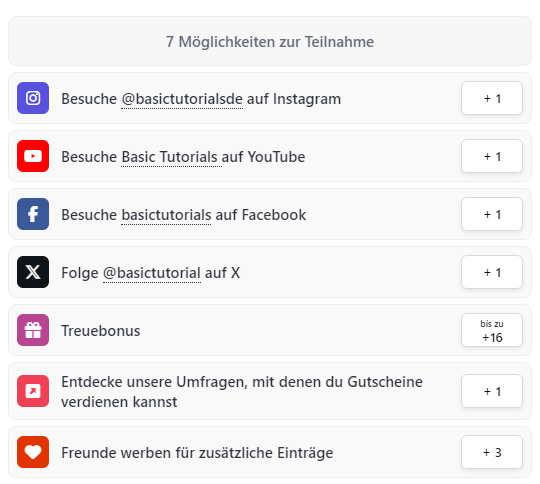Viewport: 540px width, 484px height.
Task: Open the @basictutorialsde Instagram link
Action: 182,99
